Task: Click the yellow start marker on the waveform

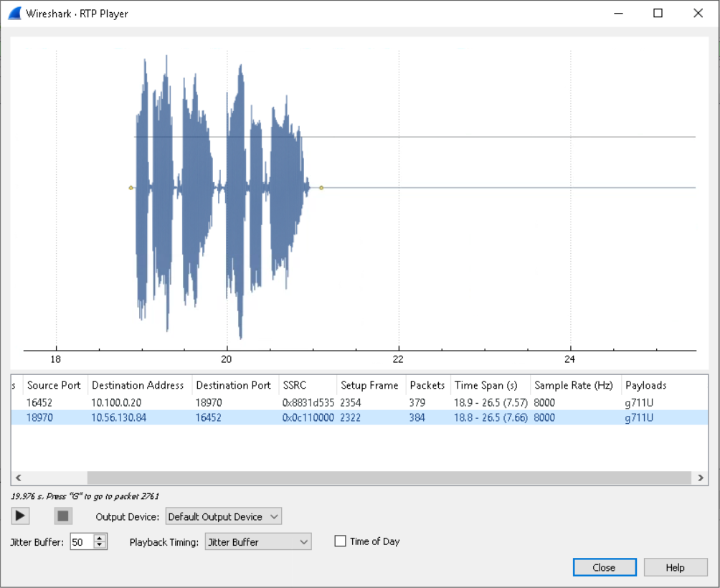Action: tap(131, 188)
